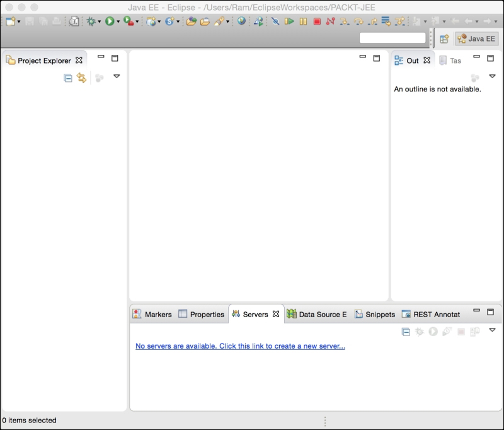Click the Open Type folder icon

click(x=192, y=21)
